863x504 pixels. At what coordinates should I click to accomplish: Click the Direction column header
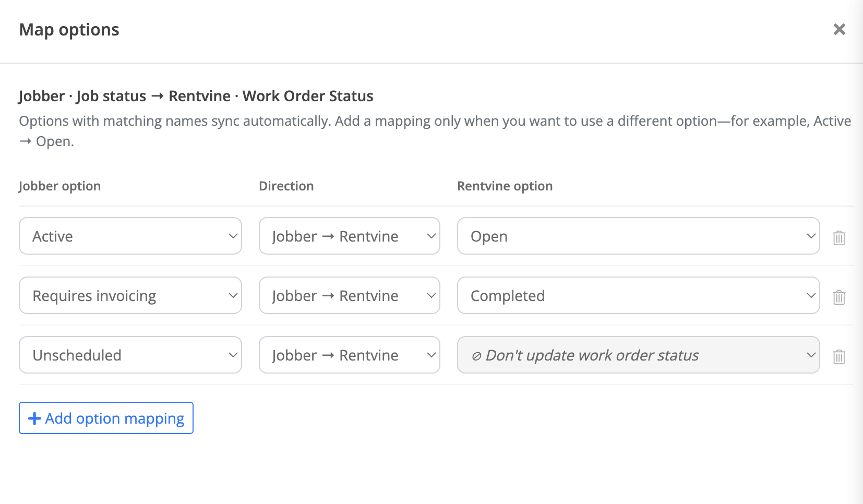pos(286,186)
